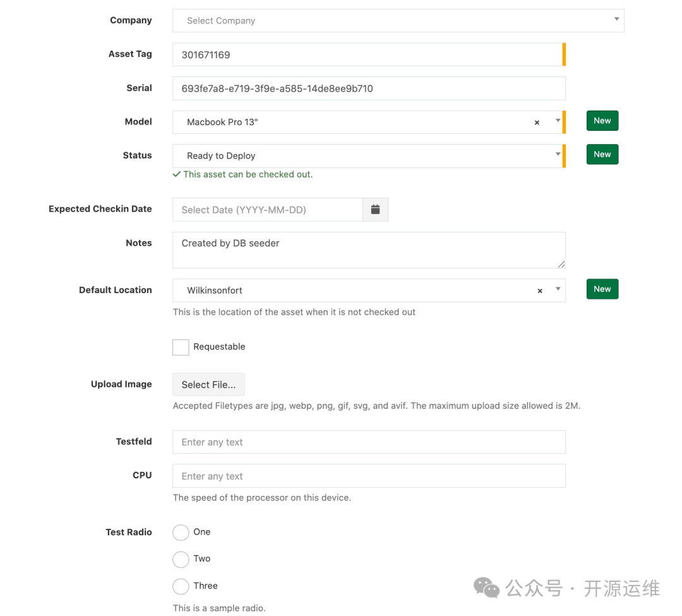This screenshot has width=682, height=616.
Task: Click 'This is a sample radio.' help text
Action: click(x=219, y=608)
